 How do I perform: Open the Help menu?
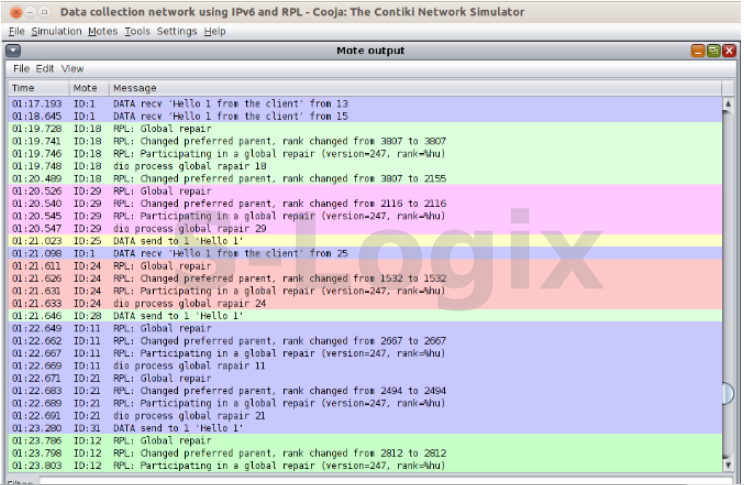(214, 31)
